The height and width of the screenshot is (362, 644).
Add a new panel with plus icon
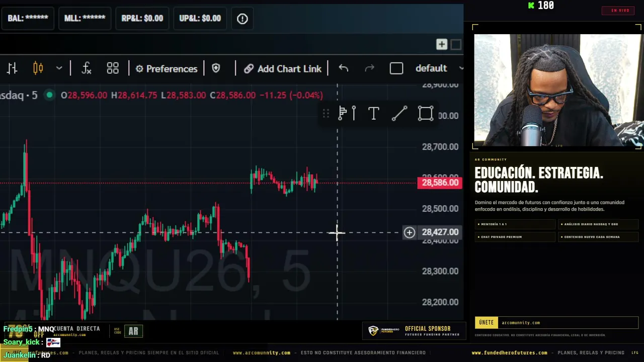coord(442,45)
